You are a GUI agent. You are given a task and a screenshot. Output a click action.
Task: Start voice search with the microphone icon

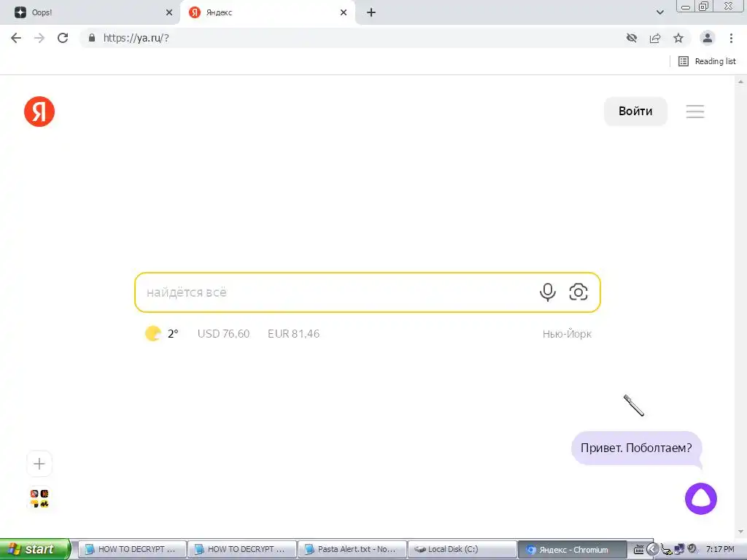(x=547, y=292)
